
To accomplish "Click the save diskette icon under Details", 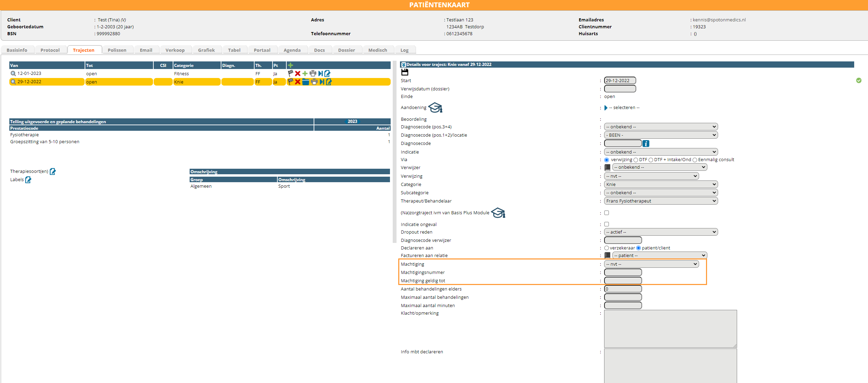I will 404,72.
